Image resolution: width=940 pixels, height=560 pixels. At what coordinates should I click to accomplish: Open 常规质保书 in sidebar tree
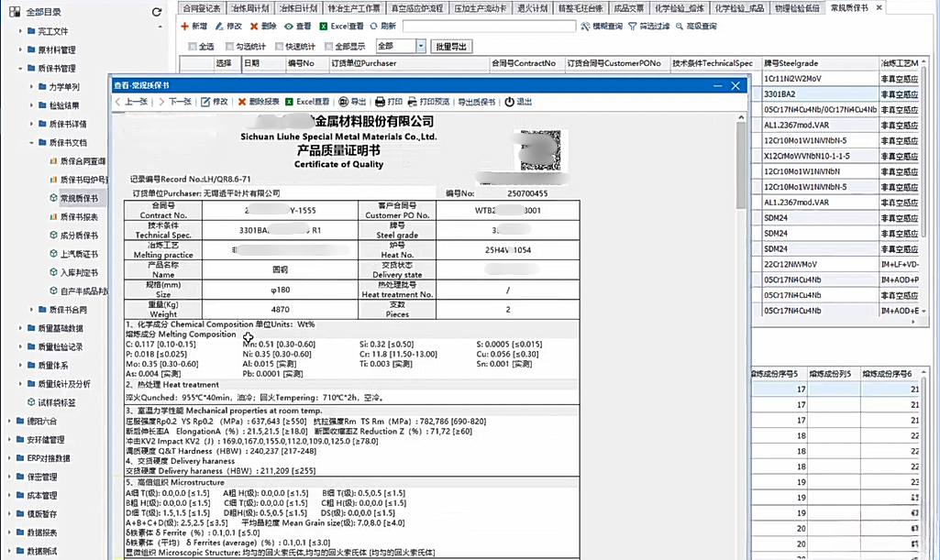click(x=79, y=198)
